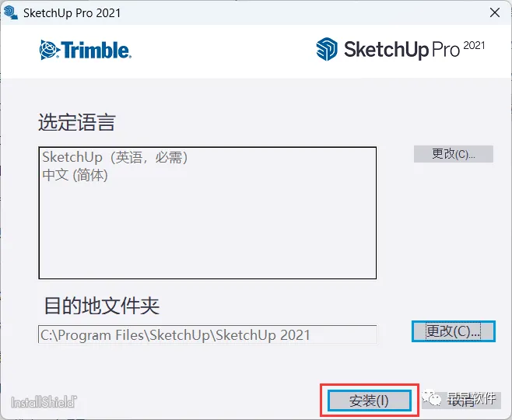512x420 pixels.
Task: Click the watermark text beside the WeChat icon
Action: pos(472,399)
